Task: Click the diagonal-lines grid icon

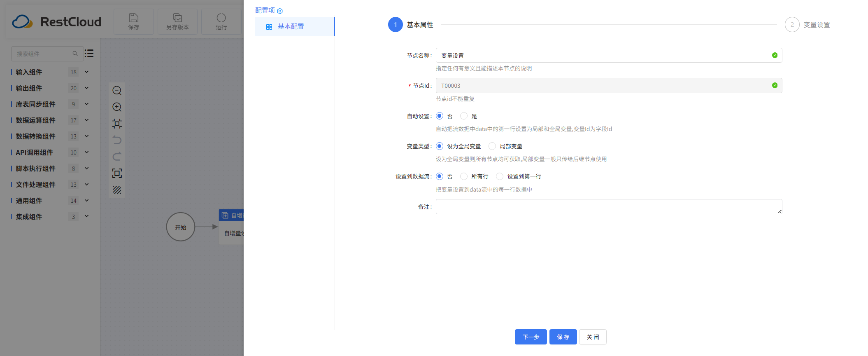Action: pos(117,190)
